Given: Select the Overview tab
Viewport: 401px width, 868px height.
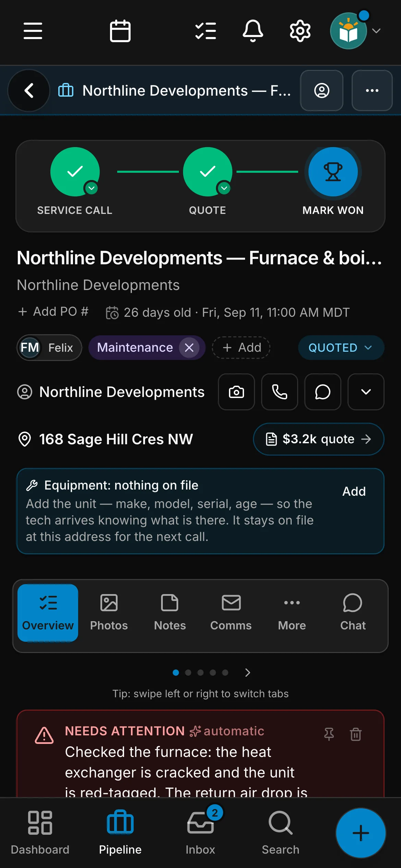Looking at the screenshot, I should pyautogui.click(x=48, y=613).
